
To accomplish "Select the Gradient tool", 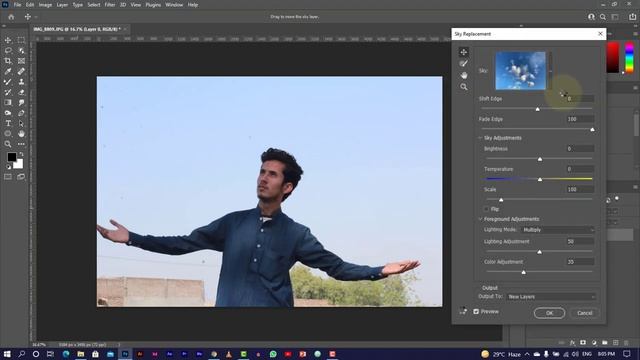I will (x=8, y=102).
